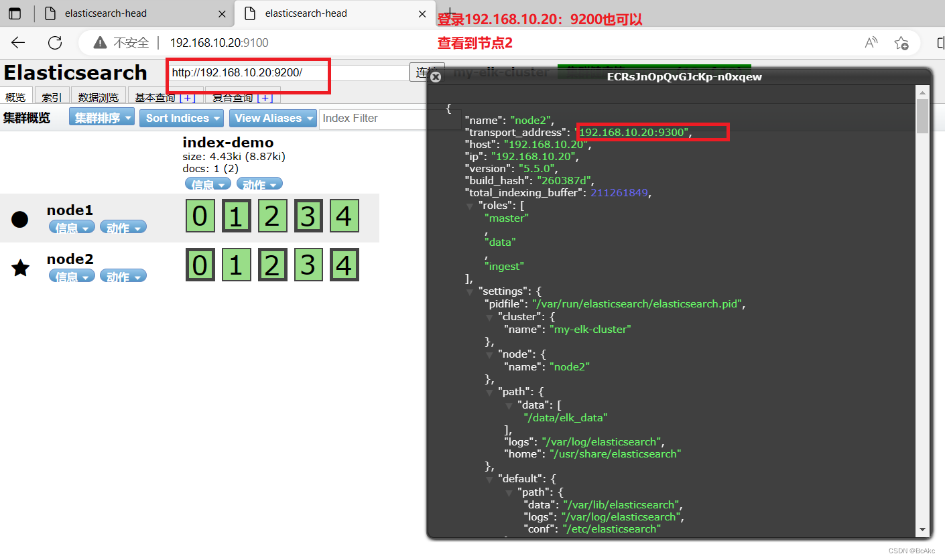The image size is (945, 560).
Task: Click the "my-elk-cluster" cluster name value in JSON
Action: (x=590, y=330)
